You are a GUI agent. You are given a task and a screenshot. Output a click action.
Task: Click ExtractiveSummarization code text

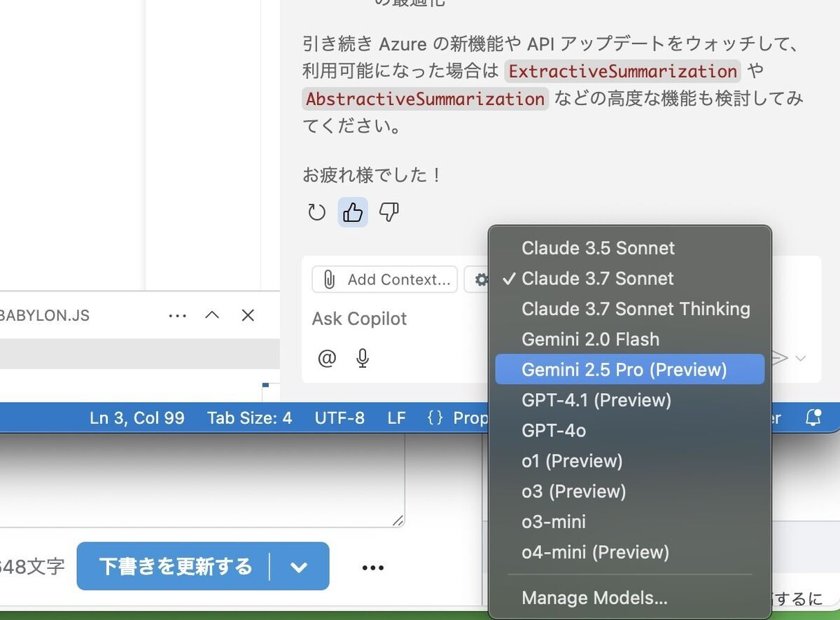622,71
